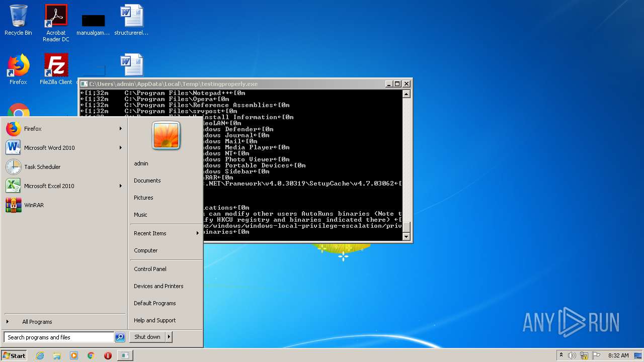
Task: Open Computer from Start menu
Action: point(146,250)
